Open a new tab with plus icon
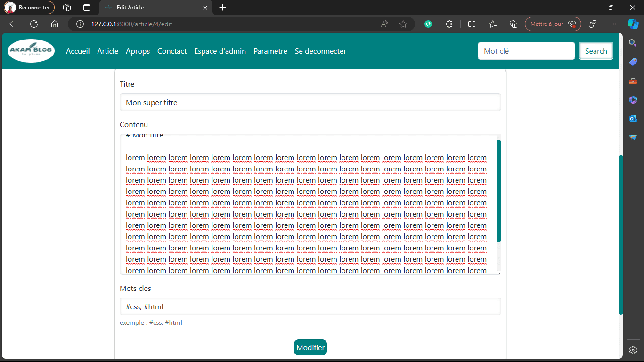644x362 pixels. pyautogui.click(x=223, y=8)
